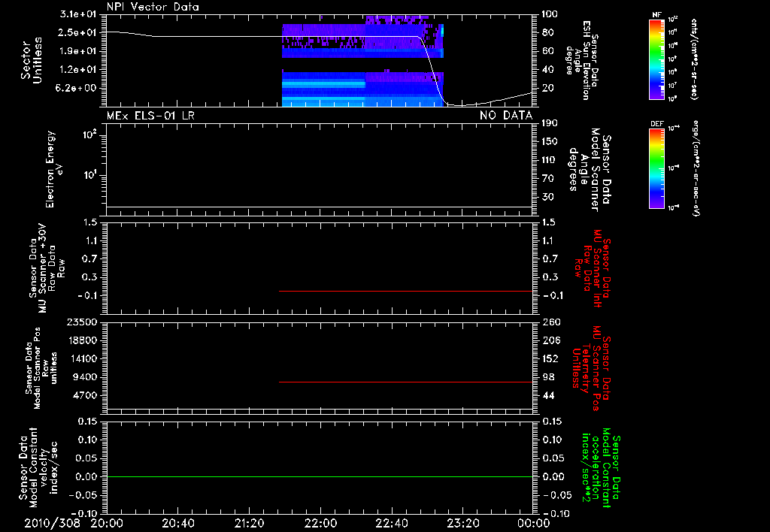Click the 2010/308 date label

click(x=52, y=523)
